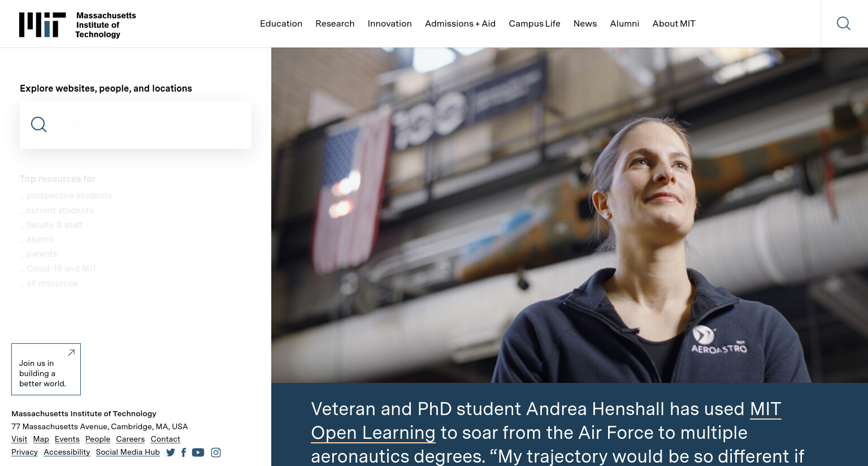This screenshot has width=868, height=466.
Task: Open MIT's YouTube channel icon
Action: (198, 452)
